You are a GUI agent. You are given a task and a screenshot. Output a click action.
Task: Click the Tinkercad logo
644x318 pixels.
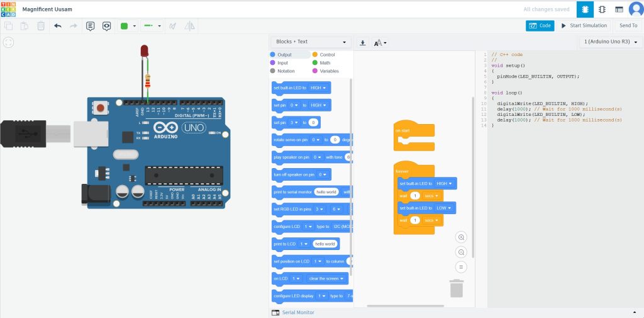(9, 9)
